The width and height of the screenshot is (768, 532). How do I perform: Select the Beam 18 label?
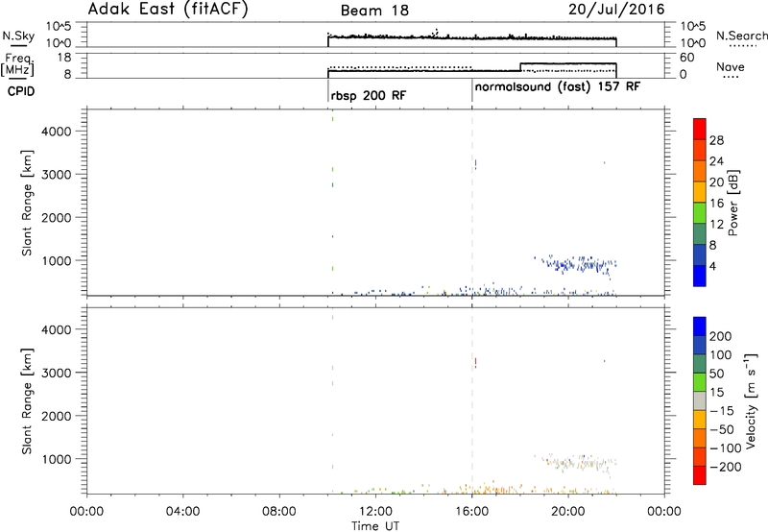point(374,11)
